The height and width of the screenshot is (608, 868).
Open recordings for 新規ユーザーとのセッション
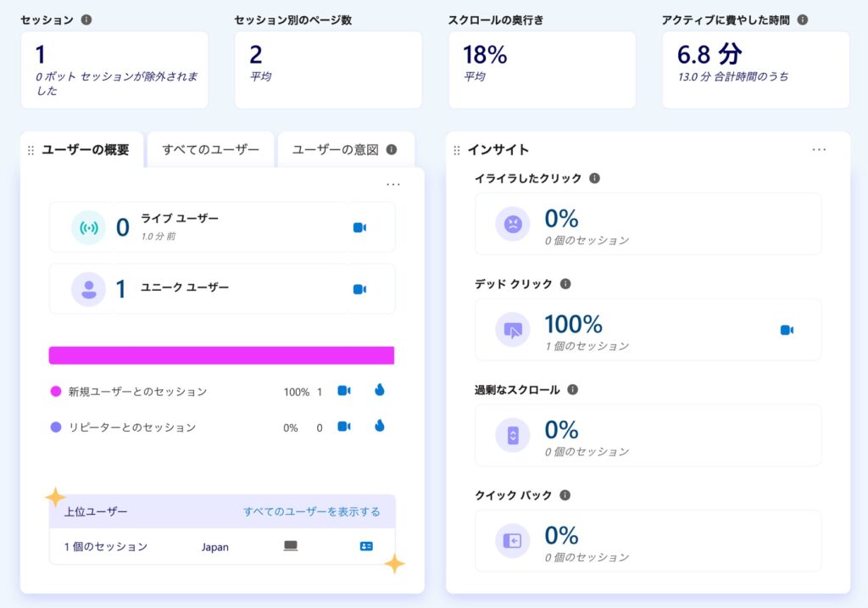click(344, 391)
